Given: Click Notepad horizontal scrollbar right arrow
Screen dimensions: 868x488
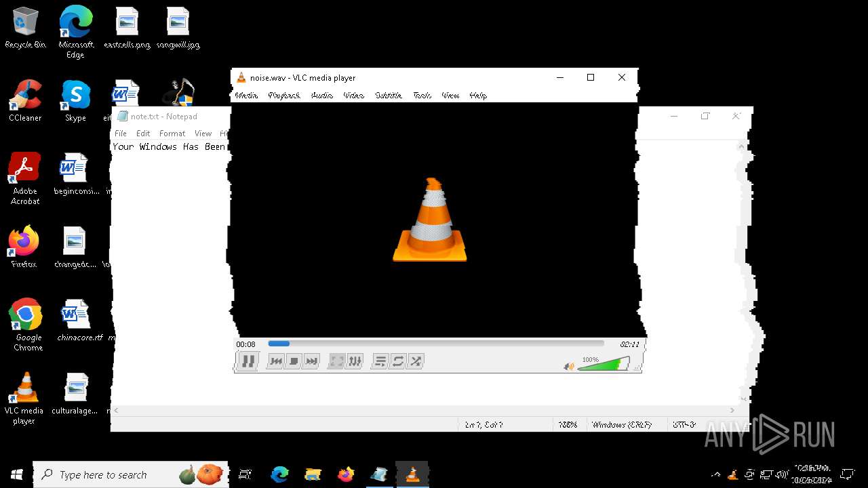Looking at the screenshot, I should pos(732,410).
